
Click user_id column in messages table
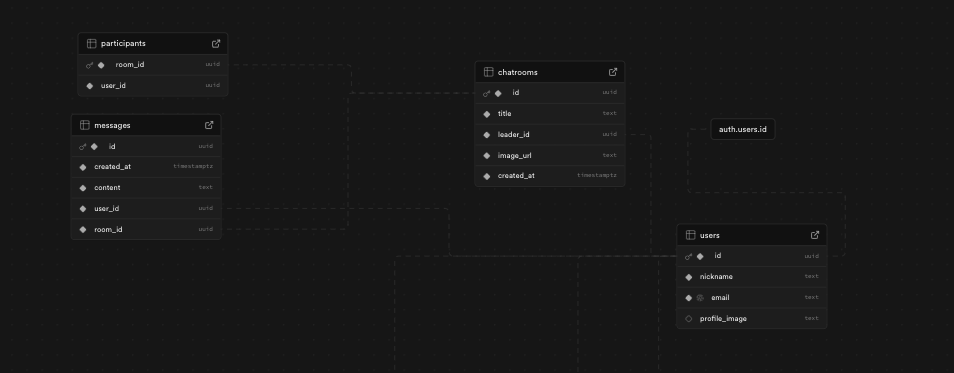tap(107, 209)
